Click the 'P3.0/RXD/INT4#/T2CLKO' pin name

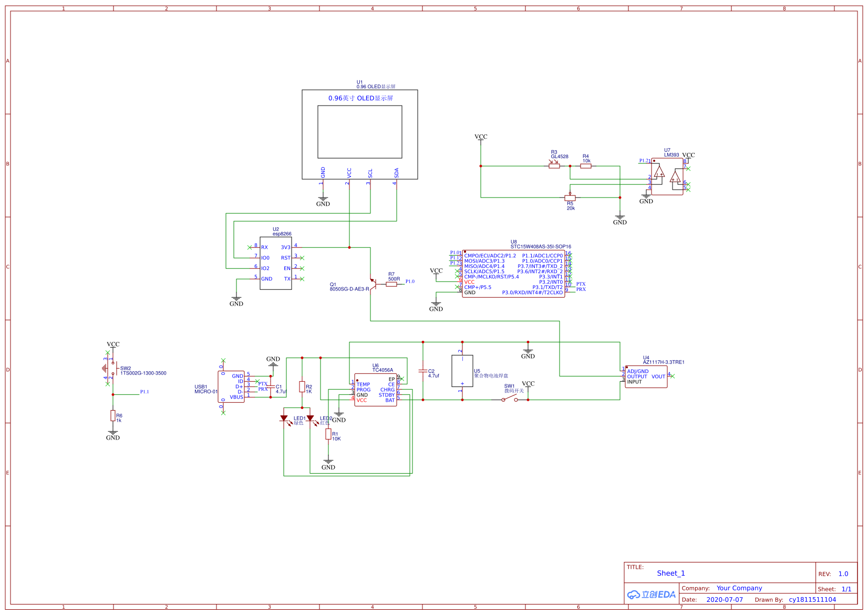tap(532, 293)
